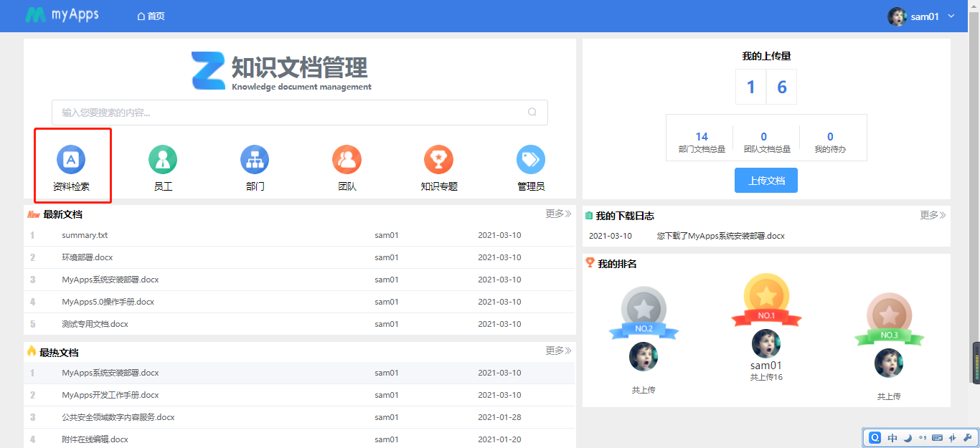Click the IME wrench settings icon
Image resolution: width=980 pixels, height=448 pixels.
point(967,437)
